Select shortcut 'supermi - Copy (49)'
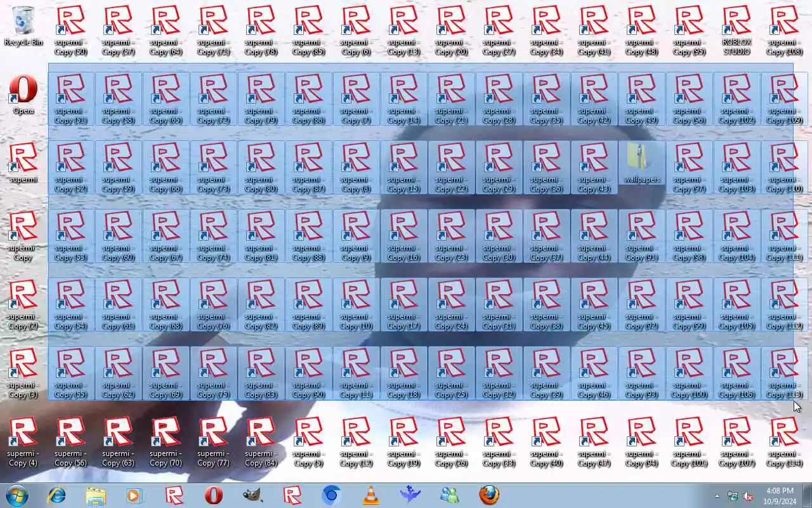 point(642,99)
